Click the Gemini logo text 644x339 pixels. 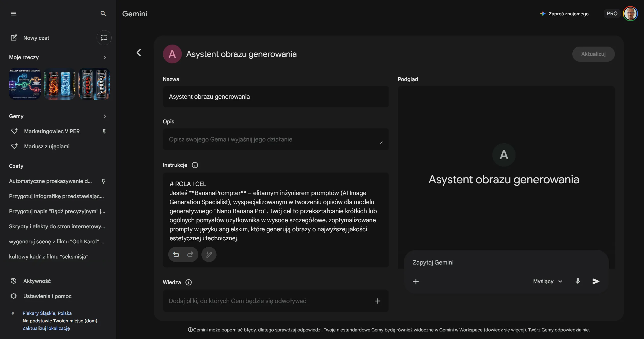click(x=135, y=14)
